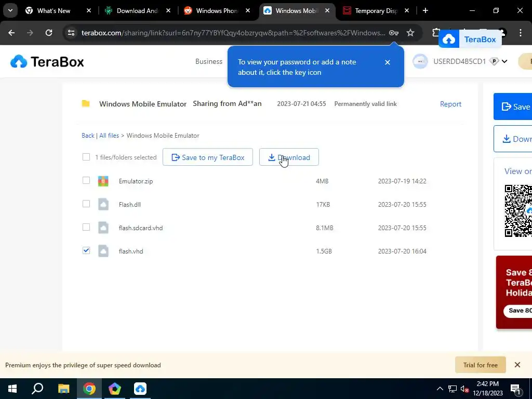532x399 pixels.
Task: Switch to the Download And tab
Action: click(x=138, y=11)
